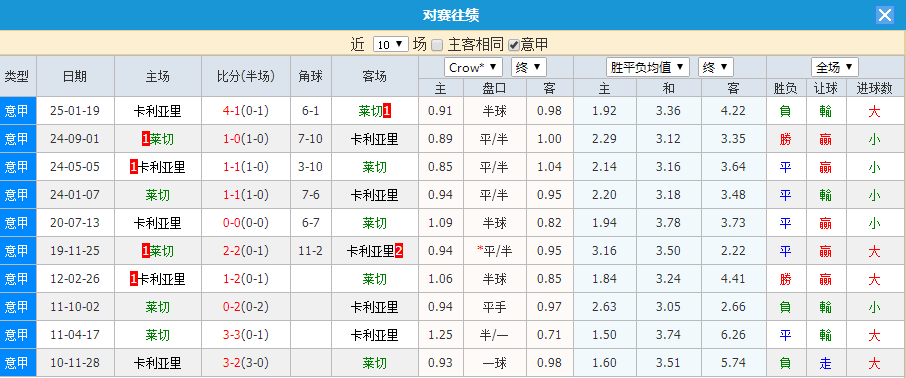Click away team 莱切 with red card in 25-01-19 row
Screen dimensions: 906x378
(x=370, y=111)
